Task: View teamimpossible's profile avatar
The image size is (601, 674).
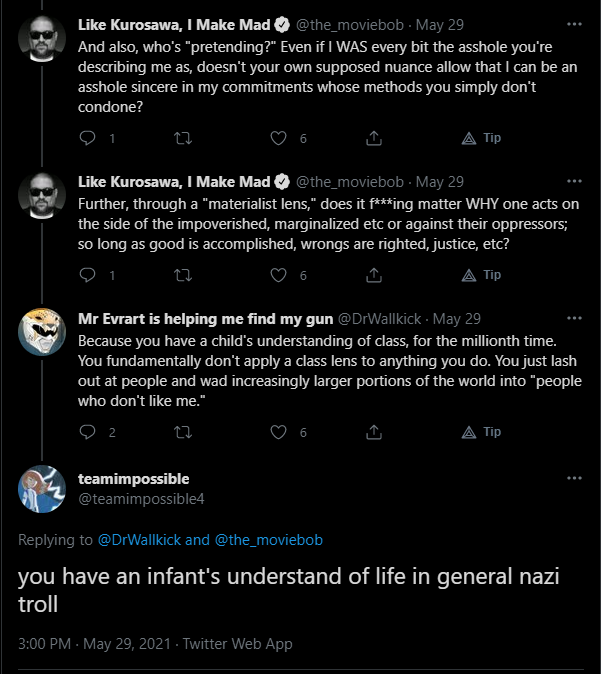Action: pyautogui.click(x=42, y=488)
